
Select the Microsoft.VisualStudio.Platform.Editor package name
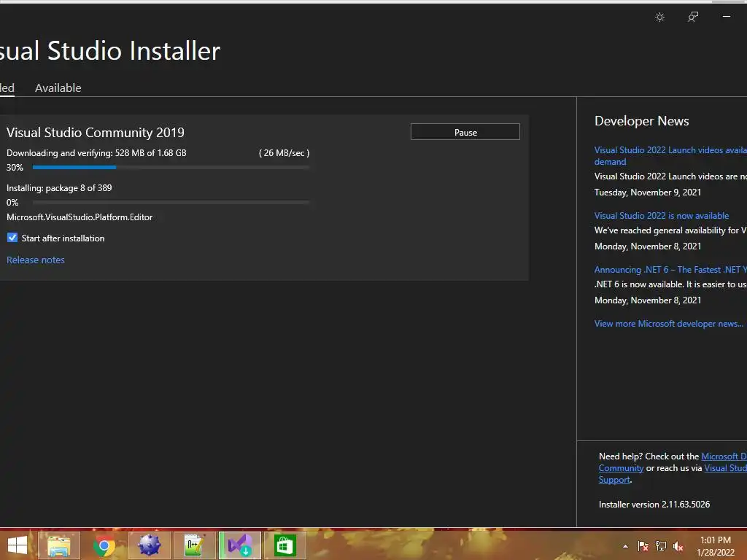[80, 217]
